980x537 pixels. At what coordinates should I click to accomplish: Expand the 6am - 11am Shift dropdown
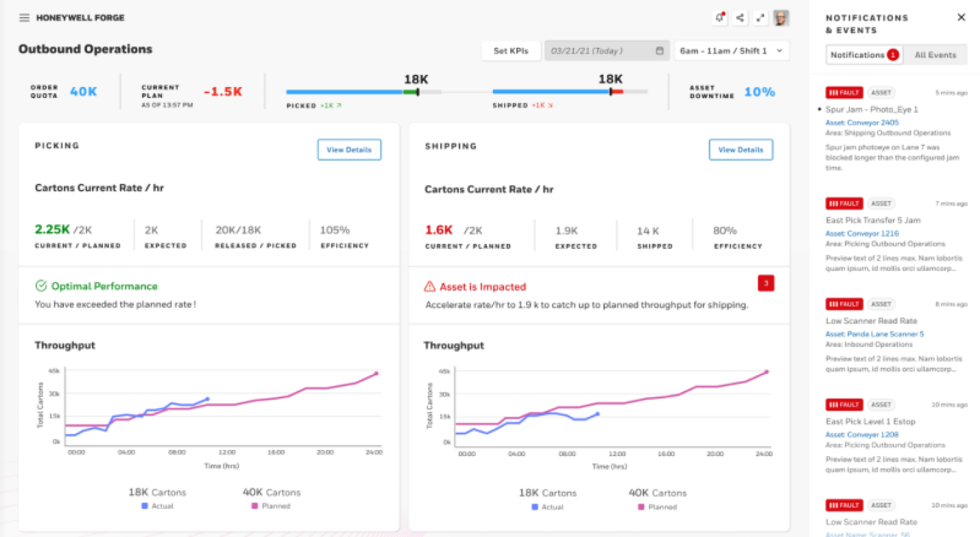coord(731,51)
